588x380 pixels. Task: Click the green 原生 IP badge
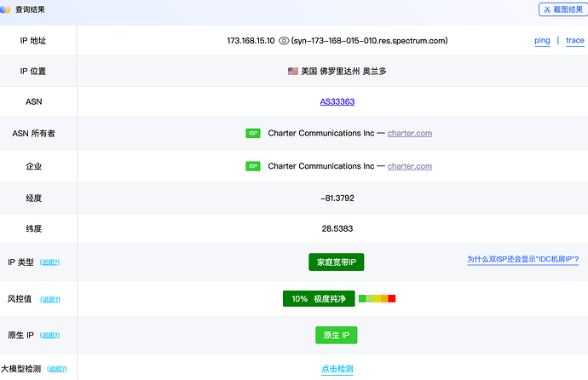[x=337, y=335]
